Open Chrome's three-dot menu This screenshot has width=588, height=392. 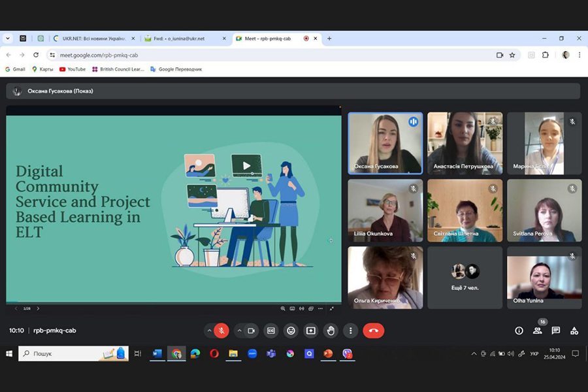[x=580, y=55]
